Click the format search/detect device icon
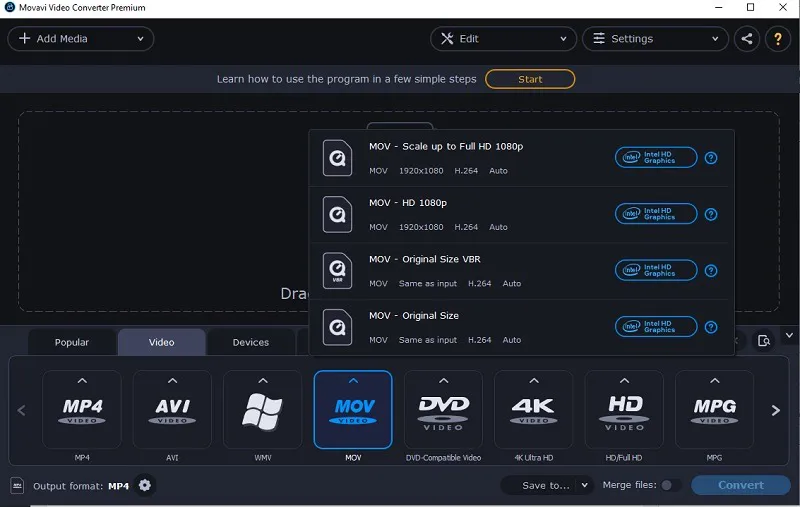Image resolution: width=800 pixels, height=507 pixels. (764, 341)
